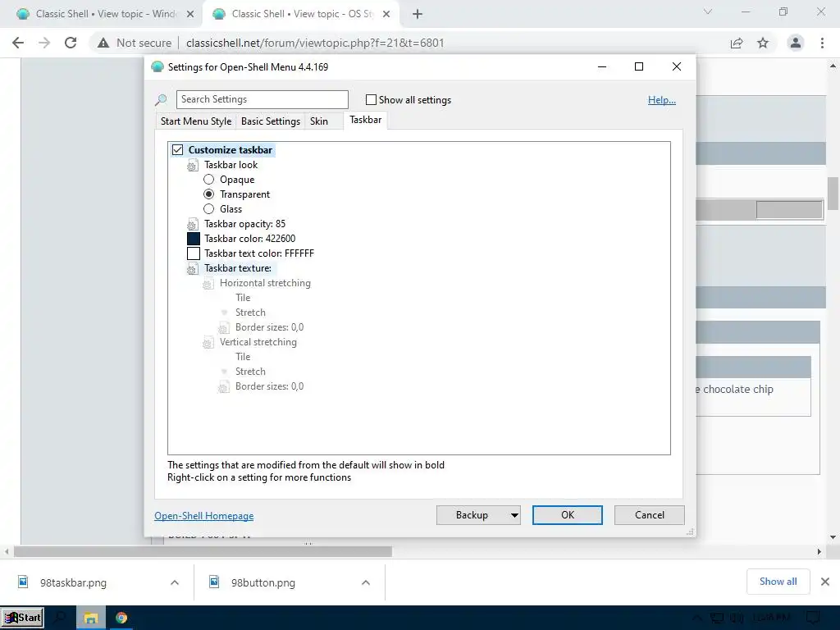Reload the current page
Screen dimensions: 840x630
pyautogui.click(x=71, y=43)
